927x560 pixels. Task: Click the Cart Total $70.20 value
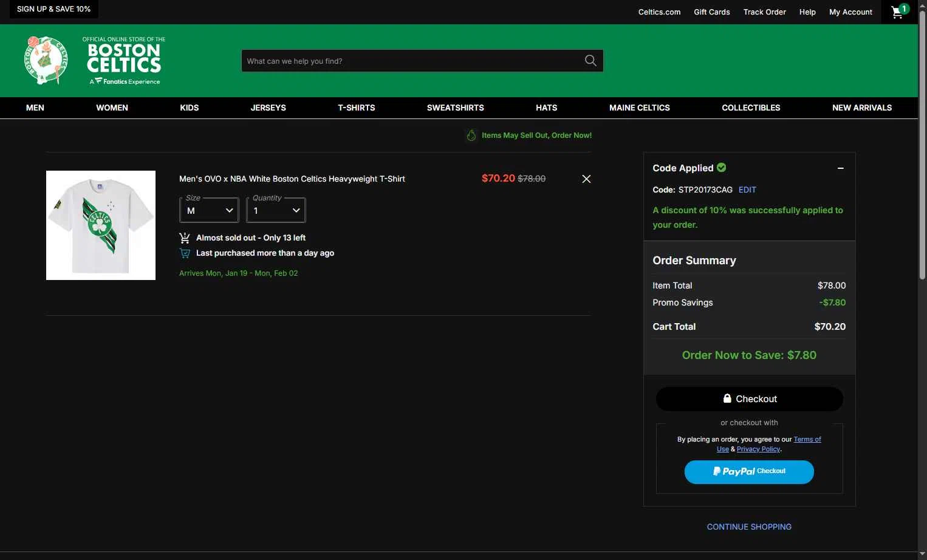point(830,327)
